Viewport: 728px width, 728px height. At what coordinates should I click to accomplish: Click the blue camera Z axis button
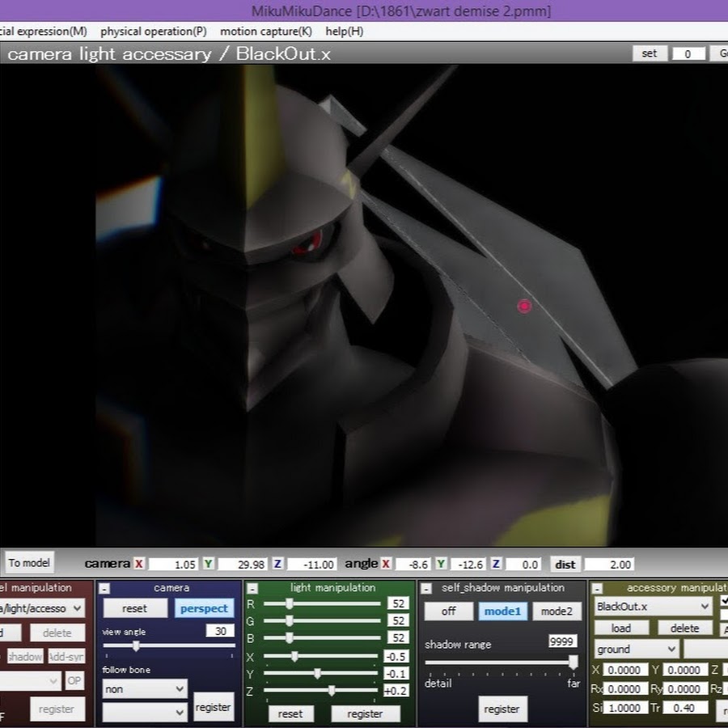277,564
